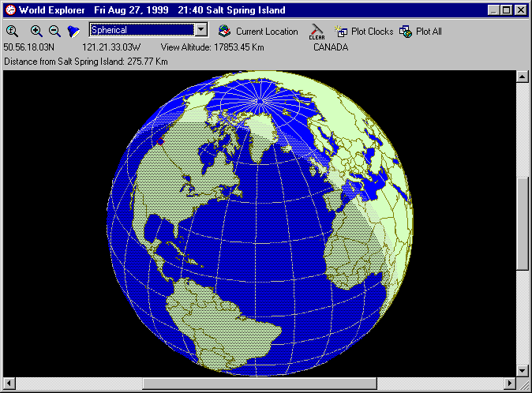
Task: Click vertical scrollbar up arrow
Action: (523, 77)
